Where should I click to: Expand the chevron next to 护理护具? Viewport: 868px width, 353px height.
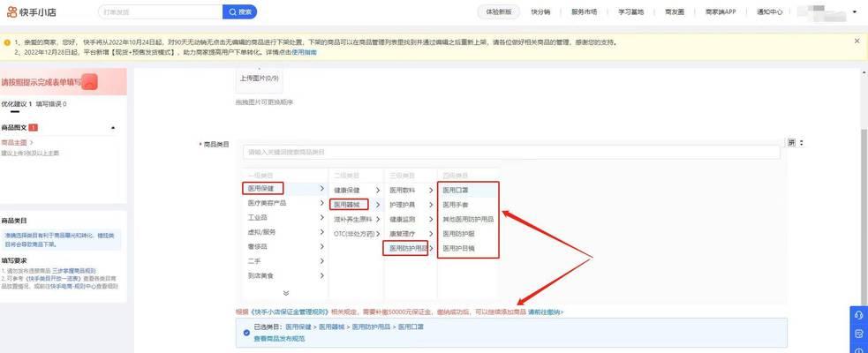[x=431, y=205]
